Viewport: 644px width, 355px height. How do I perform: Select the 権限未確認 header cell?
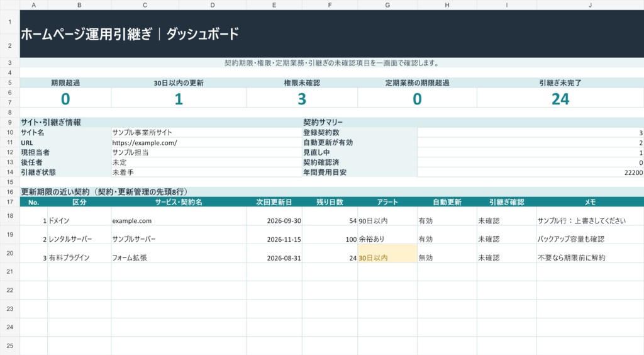302,82
